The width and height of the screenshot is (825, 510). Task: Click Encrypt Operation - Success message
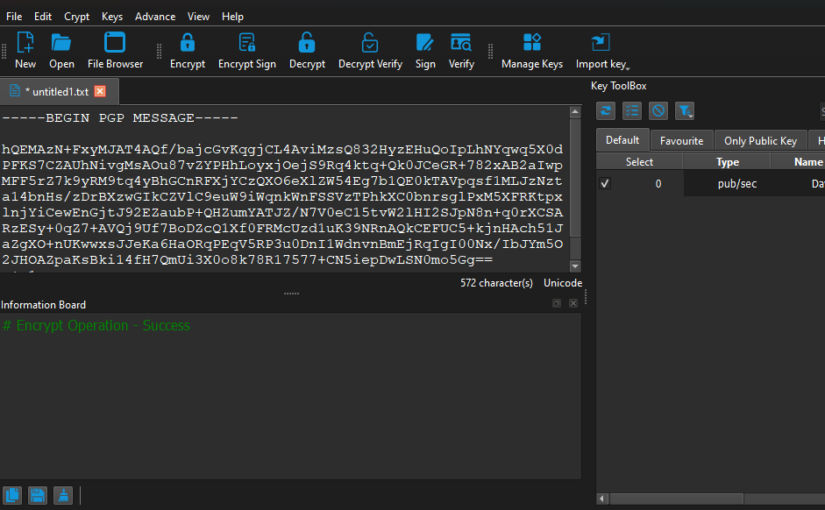(96, 326)
